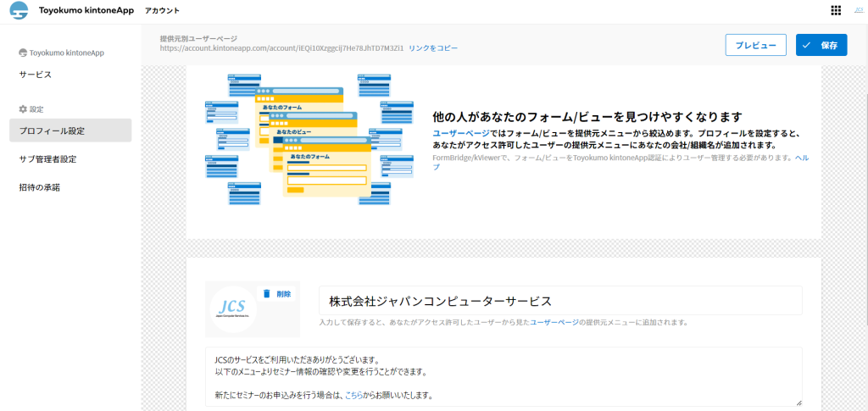This screenshot has width=868, height=411.
Task: Click the 設定 section heading with gear
Action: pos(31,109)
